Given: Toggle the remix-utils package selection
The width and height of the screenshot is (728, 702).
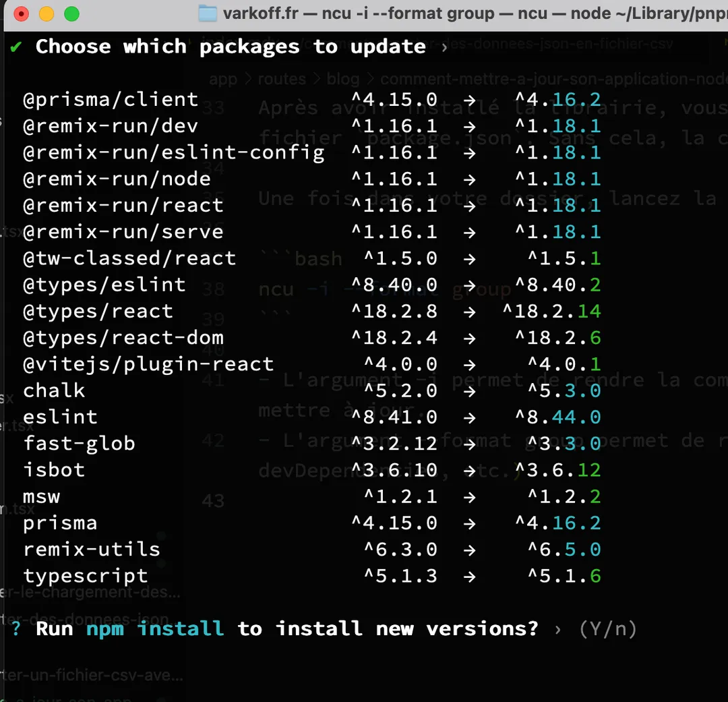Looking at the screenshot, I should (x=92, y=549).
